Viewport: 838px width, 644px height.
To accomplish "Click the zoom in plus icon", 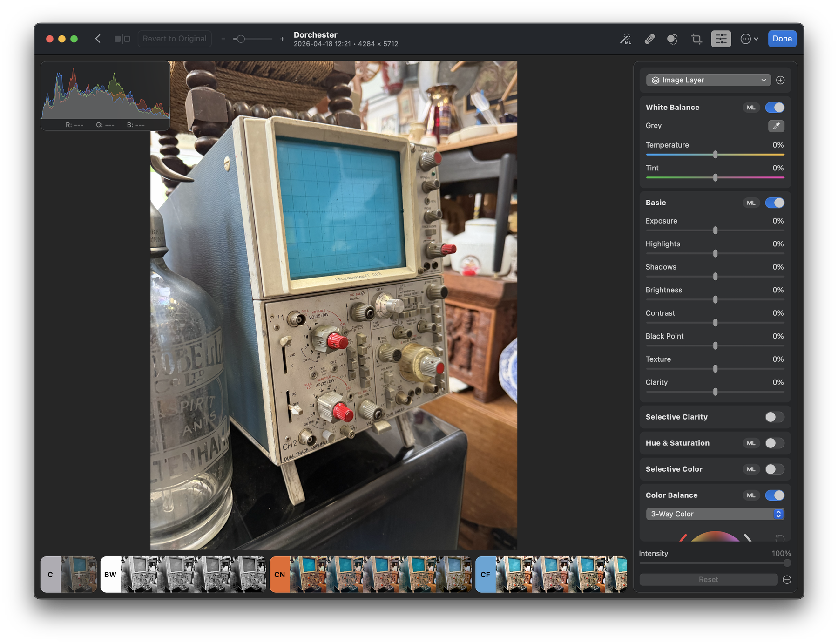I will click(282, 39).
